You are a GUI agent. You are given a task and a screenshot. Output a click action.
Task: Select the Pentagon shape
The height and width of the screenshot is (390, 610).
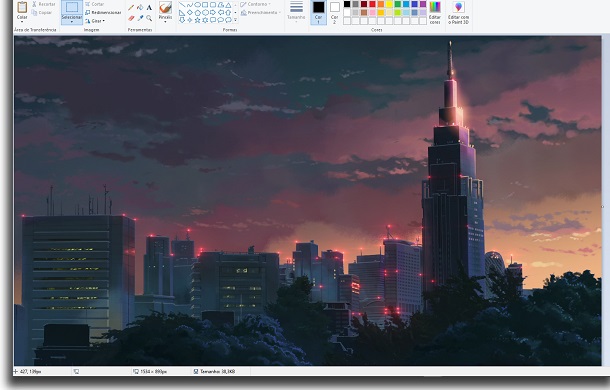coord(198,12)
